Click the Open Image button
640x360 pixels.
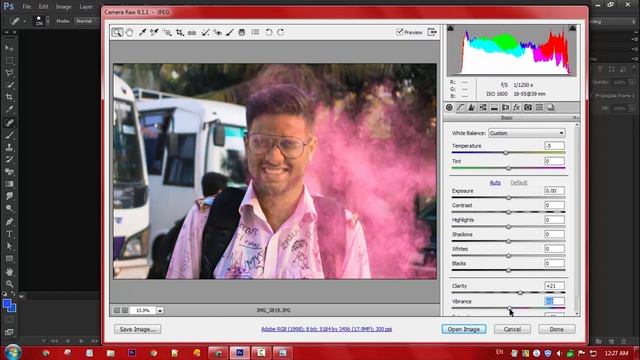pyautogui.click(x=464, y=329)
